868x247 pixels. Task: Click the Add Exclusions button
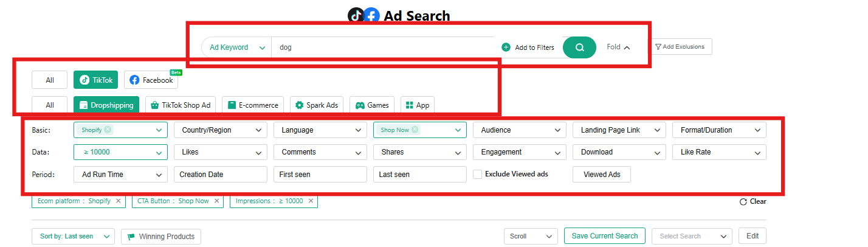pos(680,47)
